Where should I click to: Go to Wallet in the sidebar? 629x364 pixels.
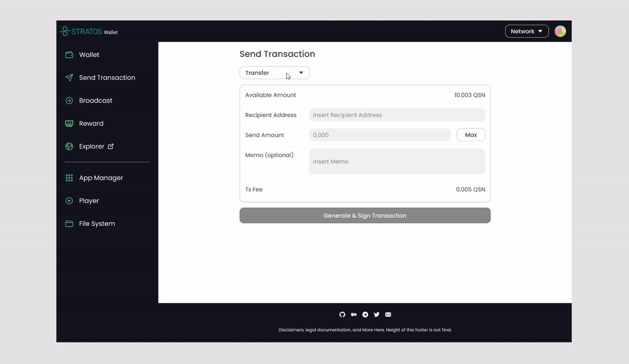pos(89,55)
